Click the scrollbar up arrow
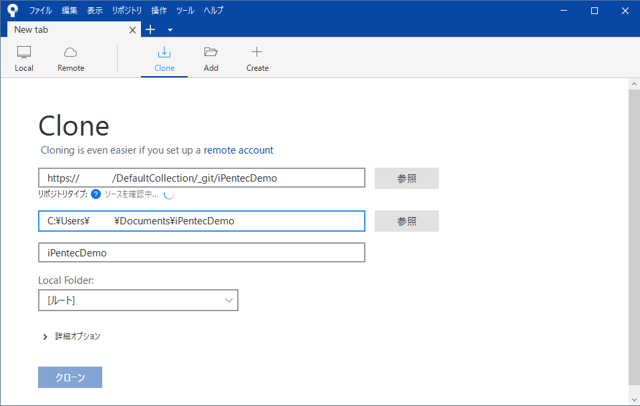Image resolution: width=640 pixels, height=406 pixels. click(634, 84)
